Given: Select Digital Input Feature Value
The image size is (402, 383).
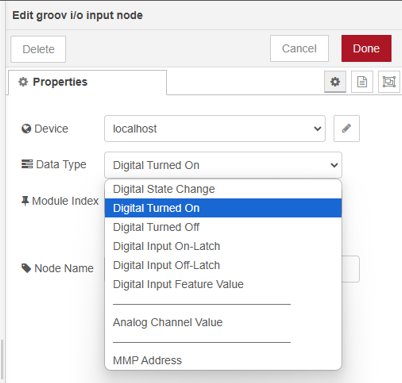Looking at the screenshot, I should tap(223, 284).
